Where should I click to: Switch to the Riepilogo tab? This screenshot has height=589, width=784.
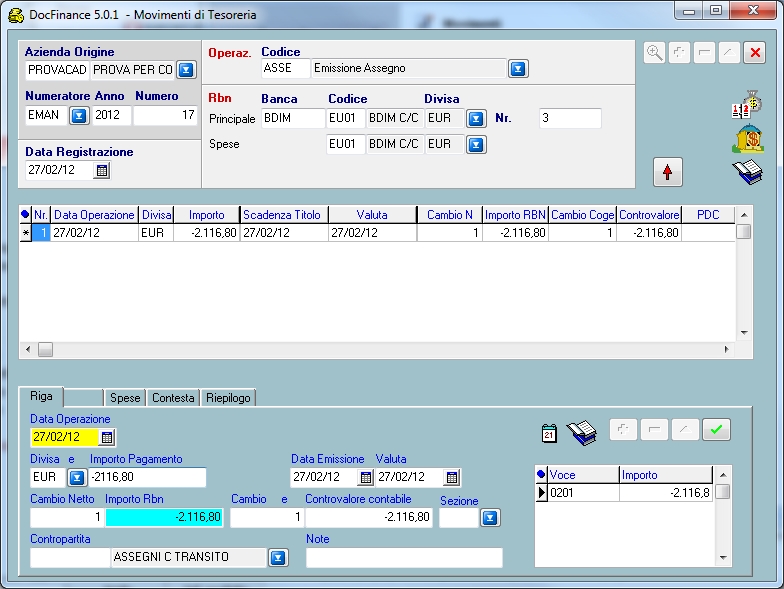[x=228, y=398]
